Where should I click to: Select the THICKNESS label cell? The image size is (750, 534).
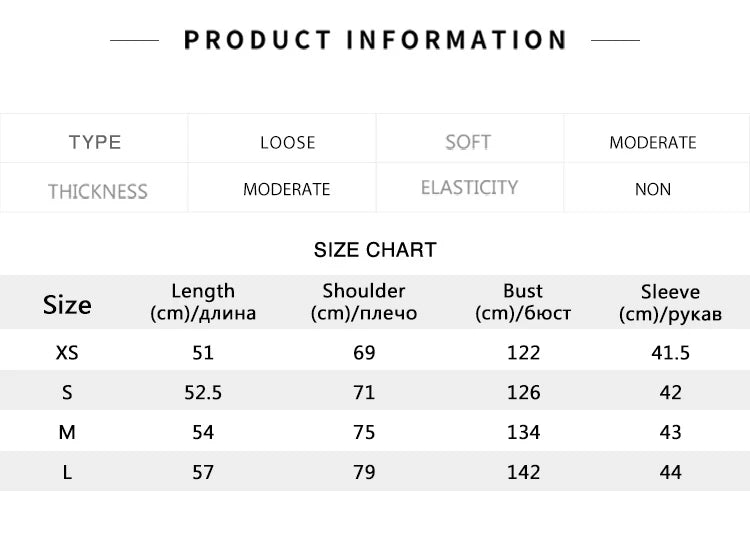(x=97, y=190)
